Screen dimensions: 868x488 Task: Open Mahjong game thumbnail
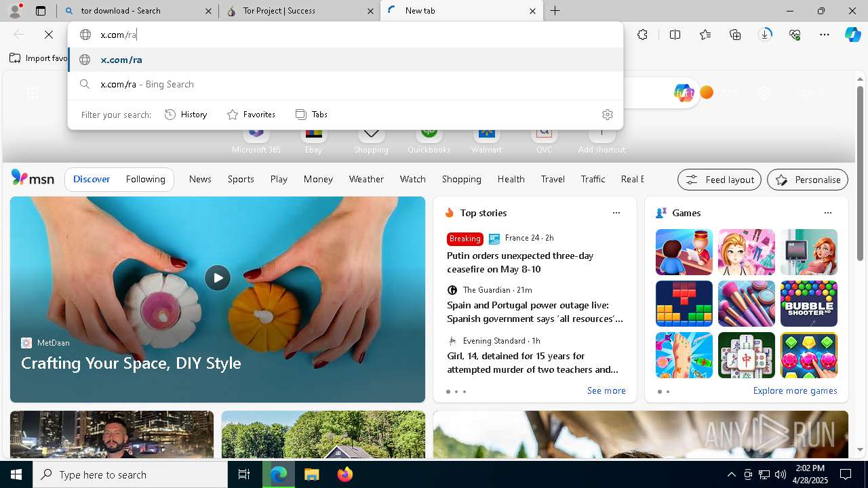tap(747, 355)
